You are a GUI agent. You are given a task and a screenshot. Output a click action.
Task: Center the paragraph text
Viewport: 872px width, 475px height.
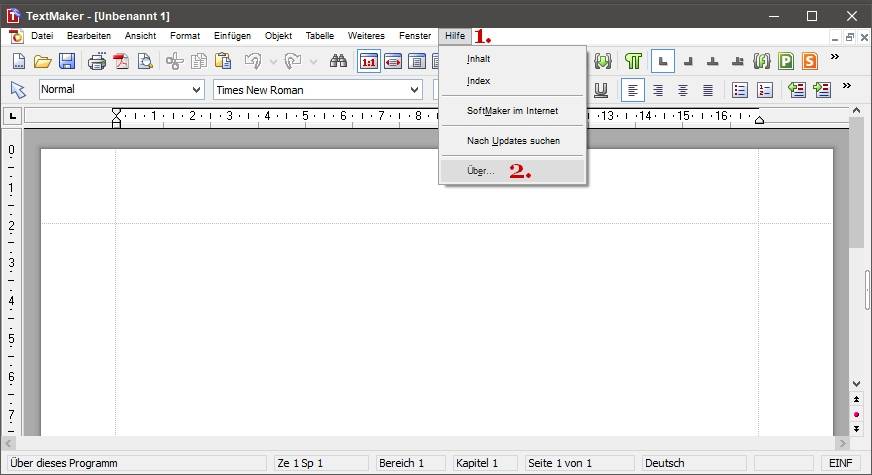[x=683, y=90]
